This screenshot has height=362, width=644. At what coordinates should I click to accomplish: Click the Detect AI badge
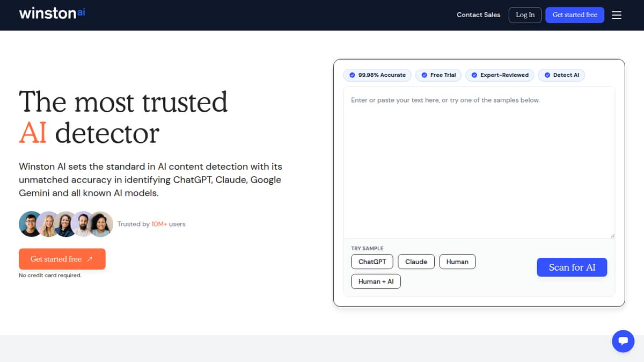pos(561,75)
